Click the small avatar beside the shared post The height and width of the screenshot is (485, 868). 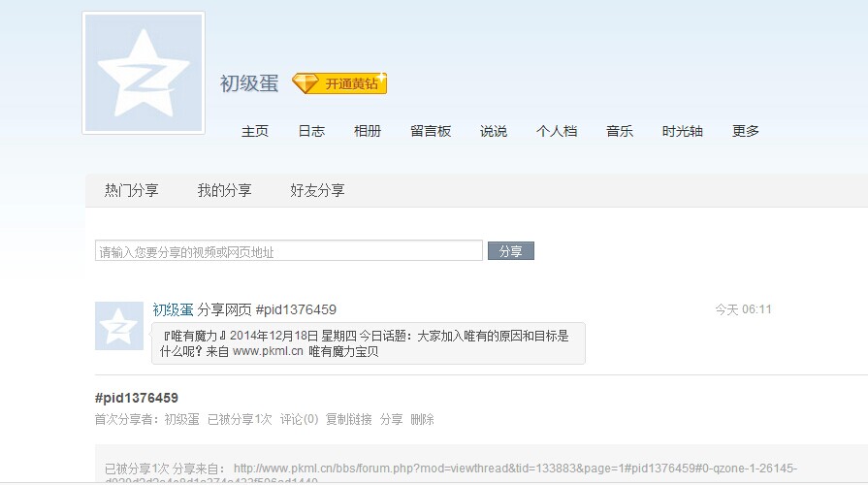(119, 326)
